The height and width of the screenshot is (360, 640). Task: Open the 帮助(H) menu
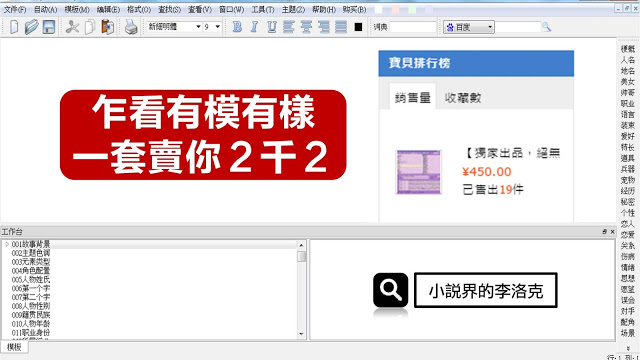(x=324, y=9)
